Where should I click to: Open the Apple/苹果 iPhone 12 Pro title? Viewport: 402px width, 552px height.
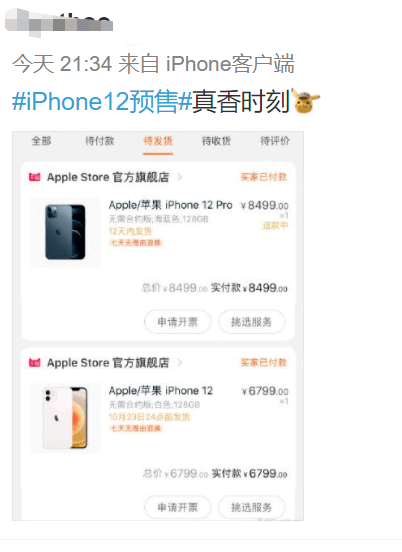coord(170,205)
